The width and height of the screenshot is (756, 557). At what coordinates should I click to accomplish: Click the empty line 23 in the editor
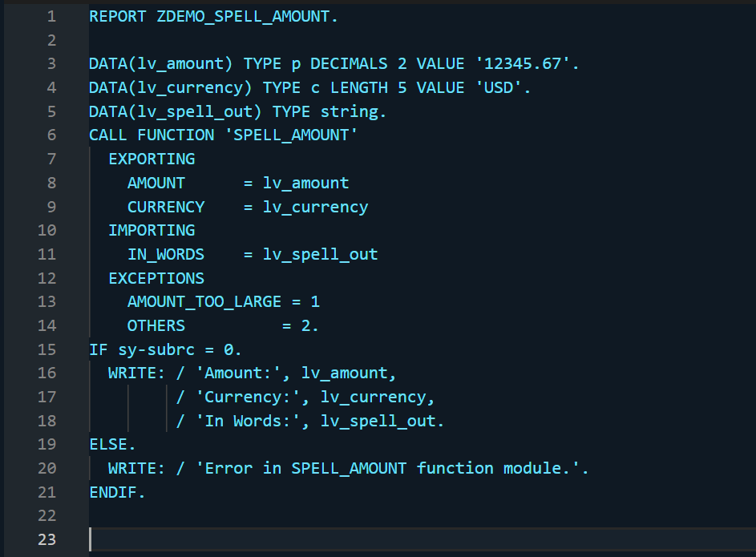coord(401,539)
